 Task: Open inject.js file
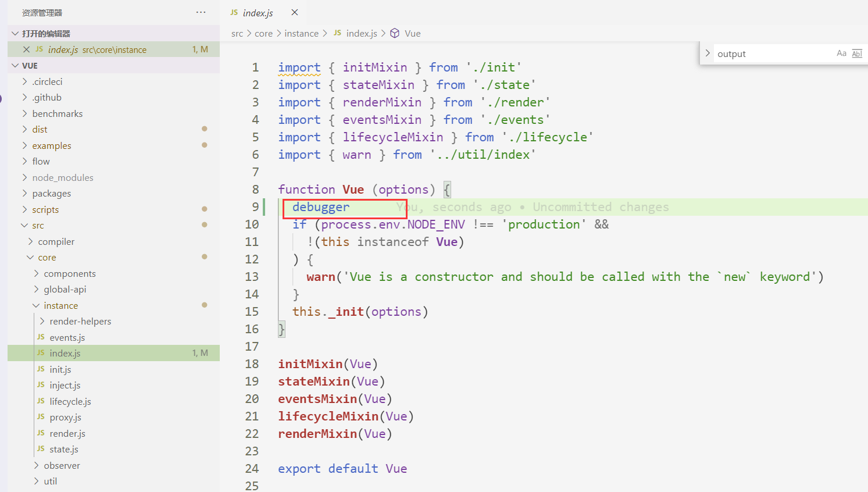point(113,385)
